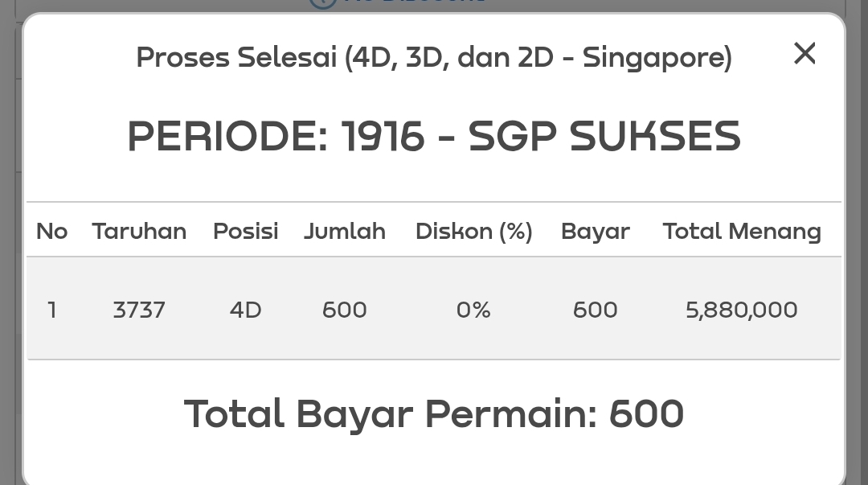868x485 pixels.
Task: Click the Total Menang column header
Action: [742, 232]
